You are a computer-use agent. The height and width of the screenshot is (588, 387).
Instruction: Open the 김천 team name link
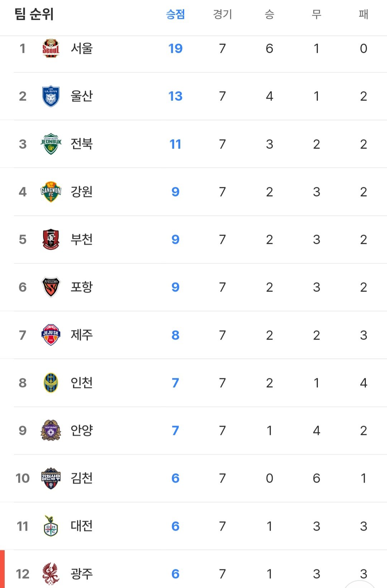[x=82, y=478]
